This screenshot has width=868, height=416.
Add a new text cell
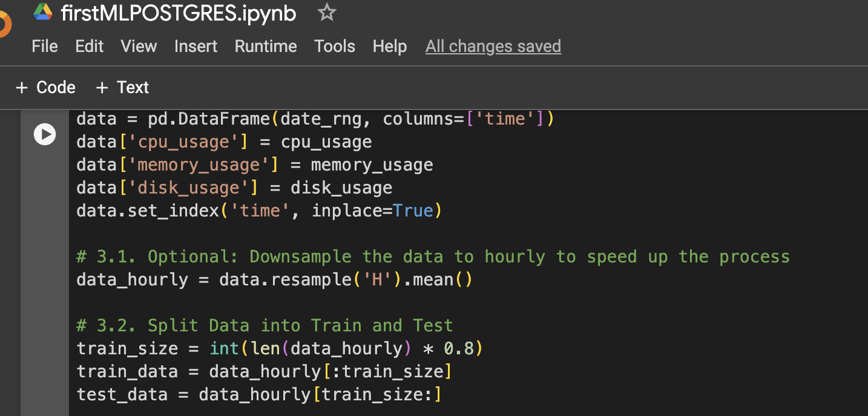pos(122,87)
